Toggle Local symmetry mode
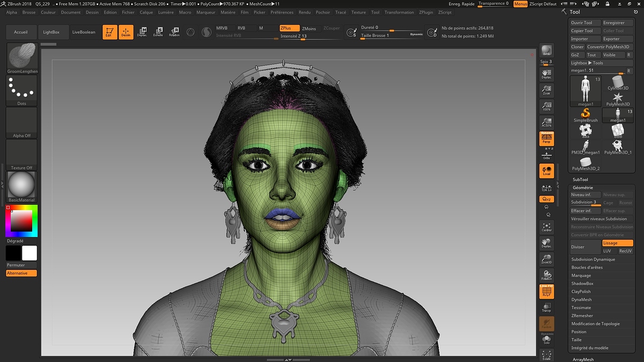This screenshot has height=362, width=644. click(x=546, y=171)
